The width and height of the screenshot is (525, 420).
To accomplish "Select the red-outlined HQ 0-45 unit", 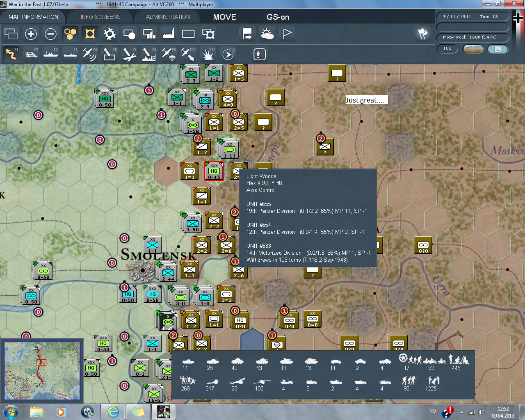I will (x=214, y=171).
